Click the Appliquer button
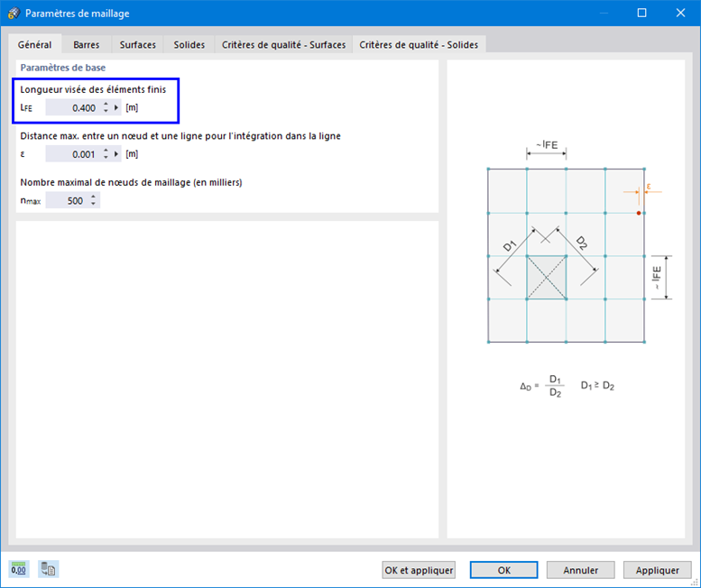This screenshot has width=701, height=588. click(x=657, y=570)
